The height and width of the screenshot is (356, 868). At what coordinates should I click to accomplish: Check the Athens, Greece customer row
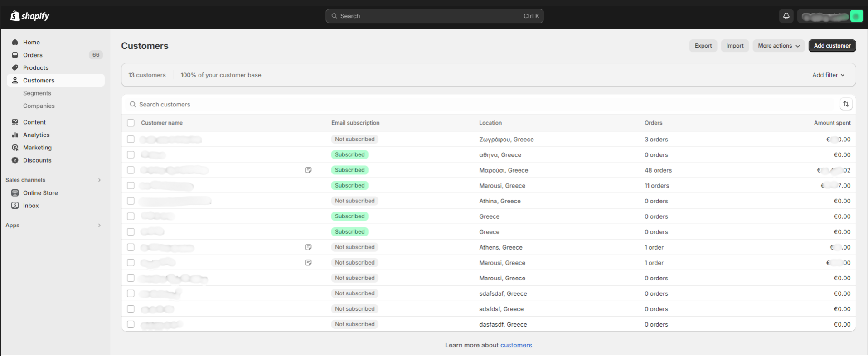tap(131, 247)
